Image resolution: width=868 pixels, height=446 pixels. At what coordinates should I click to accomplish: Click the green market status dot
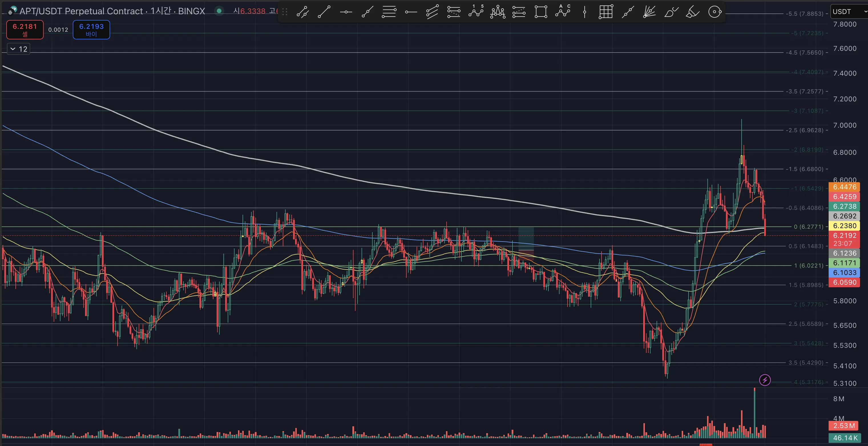[219, 11]
